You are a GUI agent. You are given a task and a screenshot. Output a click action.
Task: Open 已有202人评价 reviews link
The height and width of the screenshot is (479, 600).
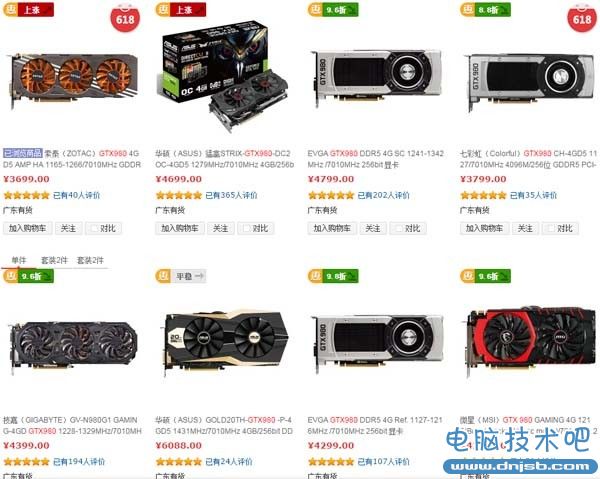click(383, 196)
